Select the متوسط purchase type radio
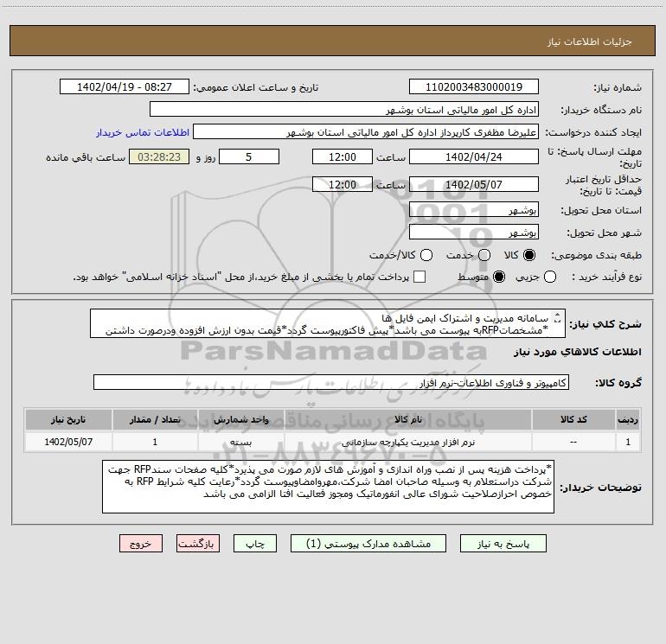The width and height of the screenshot is (666, 644). (x=499, y=277)
